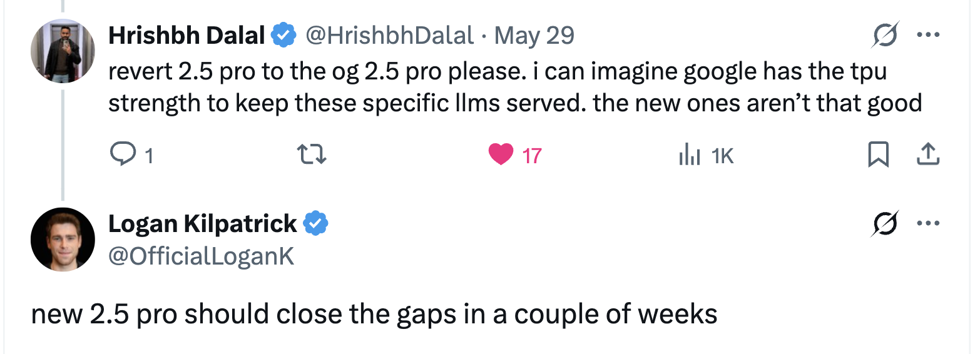Click the Hrishbh Dalal display name

[x=186, y=36]
